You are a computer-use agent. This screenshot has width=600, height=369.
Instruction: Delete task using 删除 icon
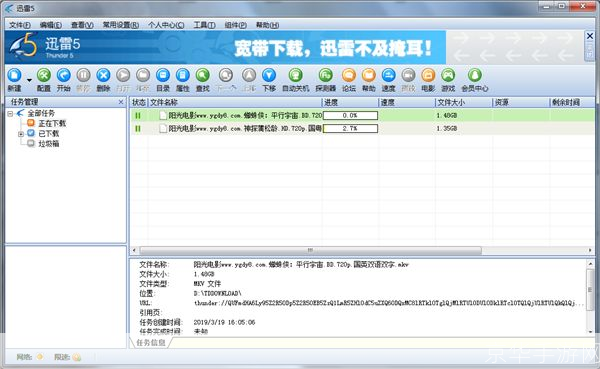click(103, 75)
